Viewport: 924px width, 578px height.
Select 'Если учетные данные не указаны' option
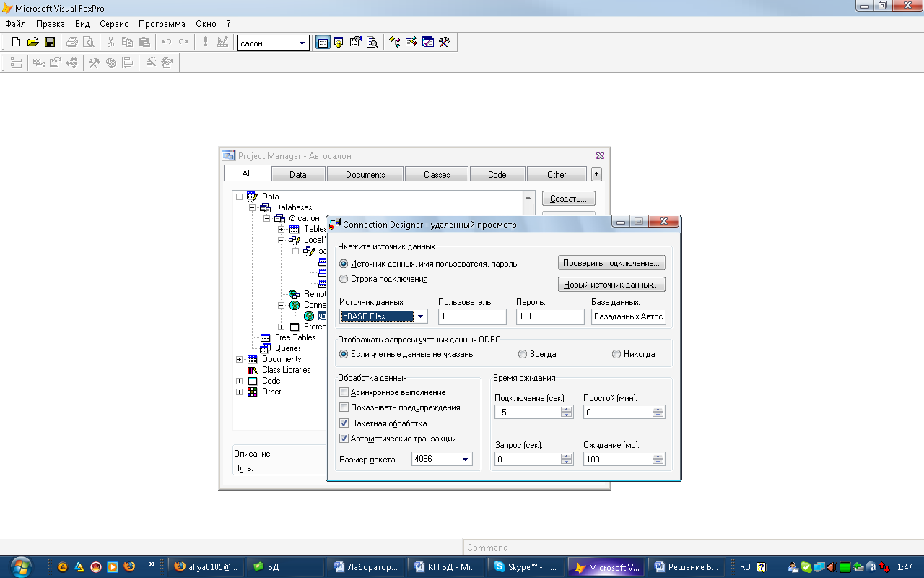tap(344, 354)
